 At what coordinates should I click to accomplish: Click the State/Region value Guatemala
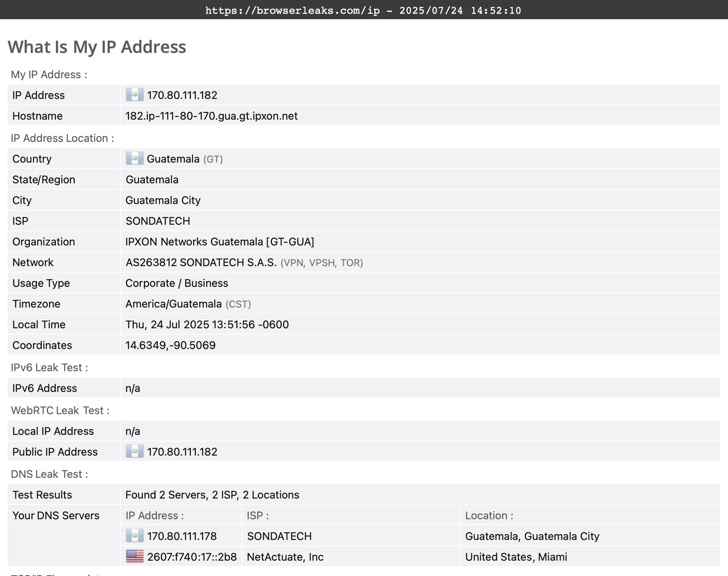pyautogui.click(x=152, y=179)
